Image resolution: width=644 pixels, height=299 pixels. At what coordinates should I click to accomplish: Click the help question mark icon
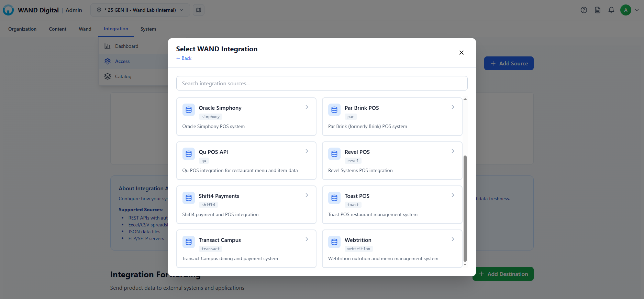click(584, 10)
